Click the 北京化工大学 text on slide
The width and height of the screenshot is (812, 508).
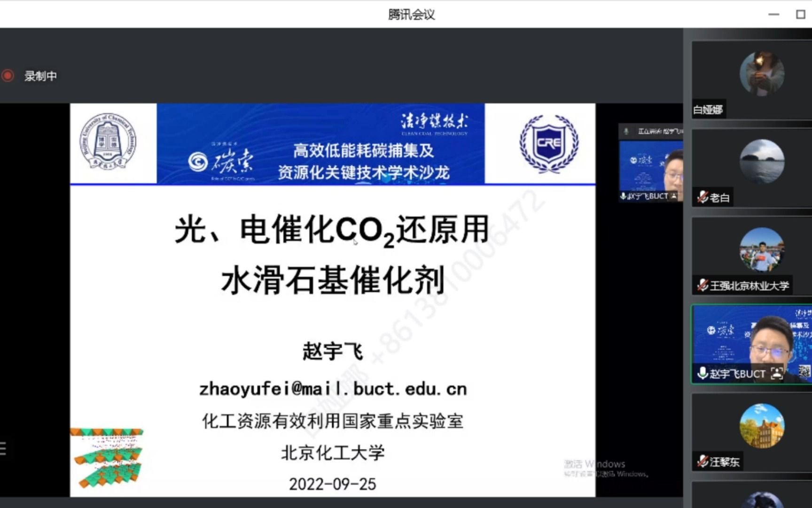pyautogui.click(x=333, y=453)
